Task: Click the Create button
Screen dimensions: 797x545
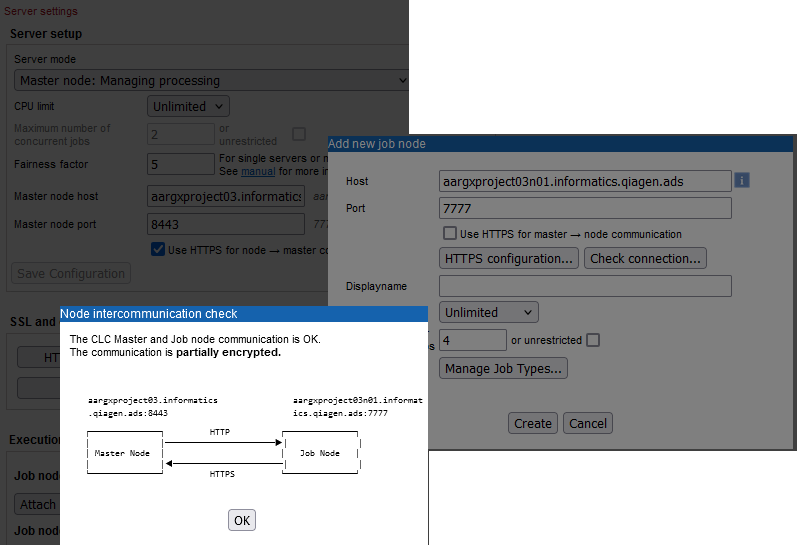Action: pos(533,423)
